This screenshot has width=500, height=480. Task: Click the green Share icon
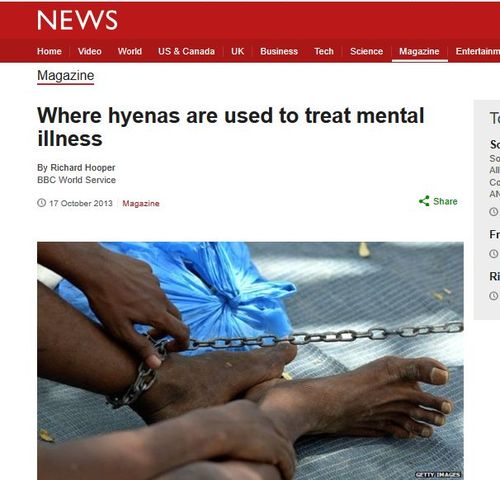[x=424, y=201]
